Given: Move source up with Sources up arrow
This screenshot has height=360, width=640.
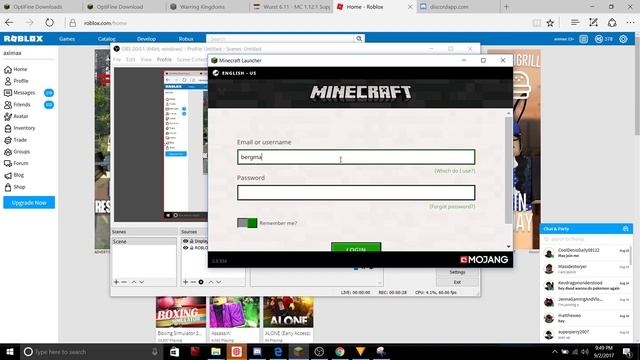Looking at the screenshot, I should pyautogui.click(x=211, y=282).
